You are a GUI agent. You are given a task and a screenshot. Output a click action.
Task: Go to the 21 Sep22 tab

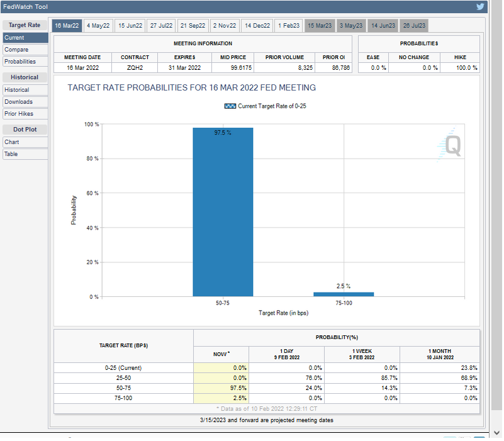coord(193,26)
